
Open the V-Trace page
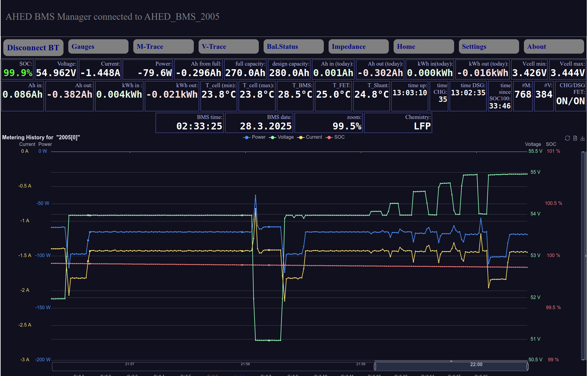tap(228, 47)
